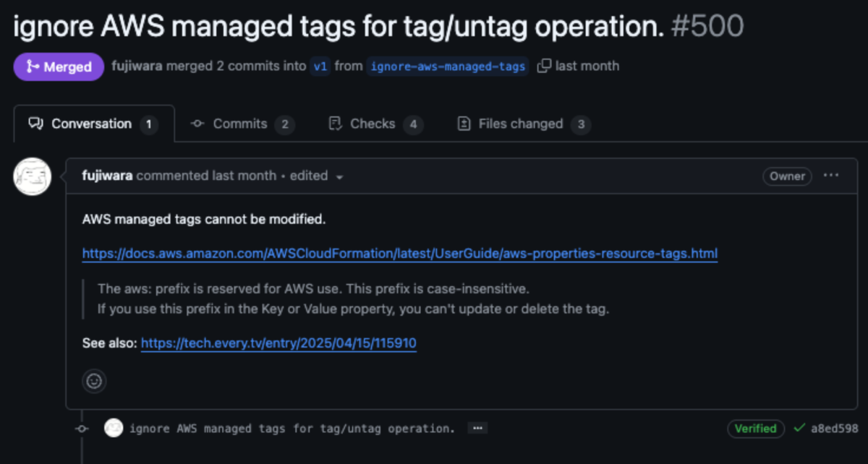
Task: Expand the commit message ellipsis button
Action: (477, 428)
